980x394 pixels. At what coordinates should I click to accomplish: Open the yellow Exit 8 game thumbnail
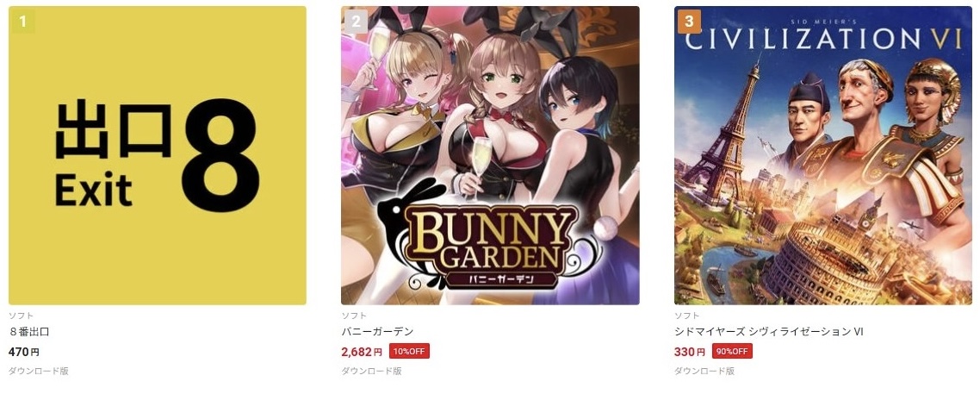(158, 156)
